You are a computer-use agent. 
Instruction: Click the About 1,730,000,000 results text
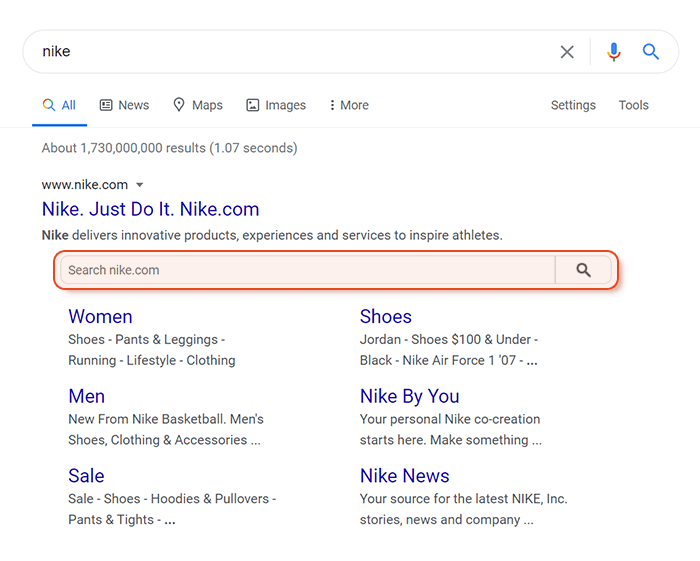point(170,148)
